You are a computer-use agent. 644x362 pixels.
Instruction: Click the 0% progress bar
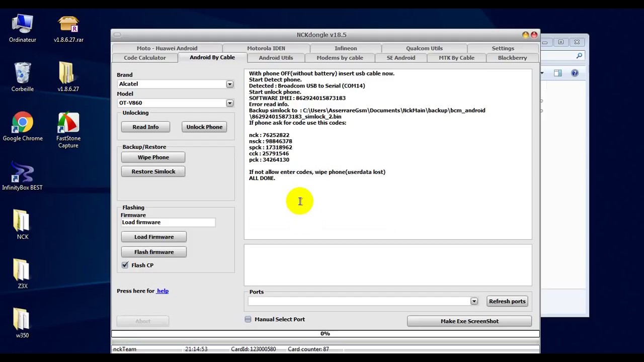[325, 334]
